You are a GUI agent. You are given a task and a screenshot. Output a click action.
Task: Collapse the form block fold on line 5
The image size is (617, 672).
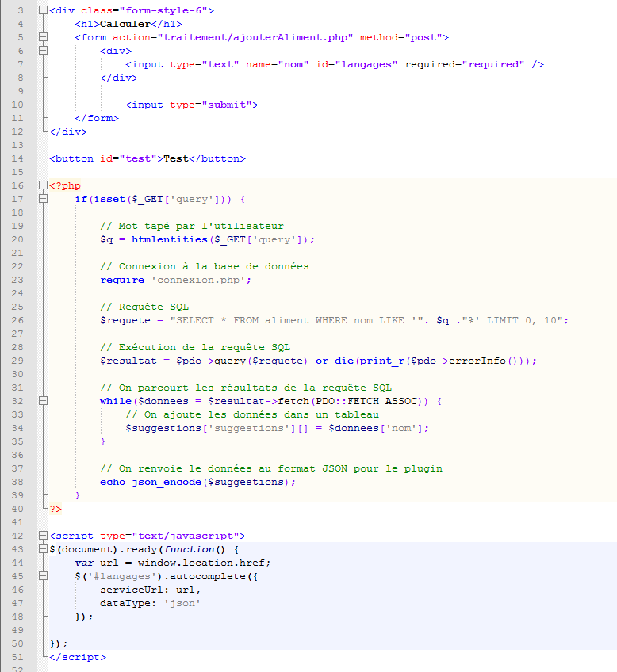[x=43, y=37]
